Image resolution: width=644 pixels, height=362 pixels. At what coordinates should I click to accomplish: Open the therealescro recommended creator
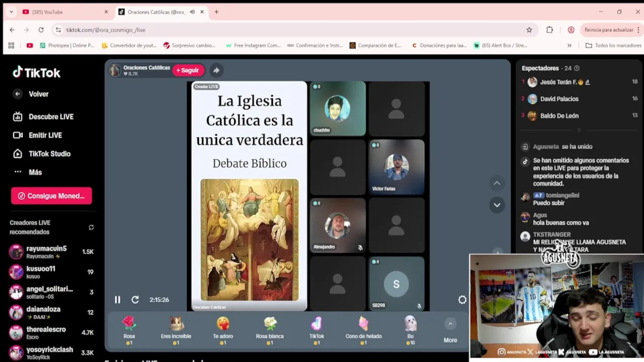coord(51,332)
